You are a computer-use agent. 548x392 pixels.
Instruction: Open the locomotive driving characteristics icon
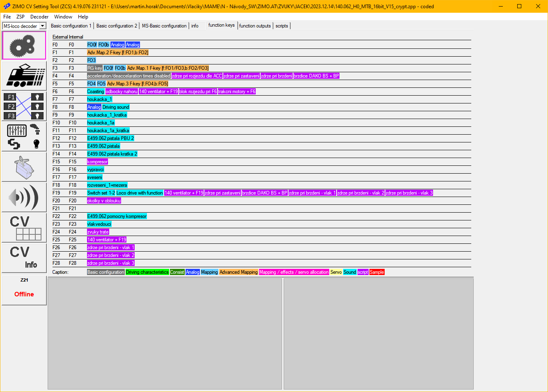coord(24,76)
